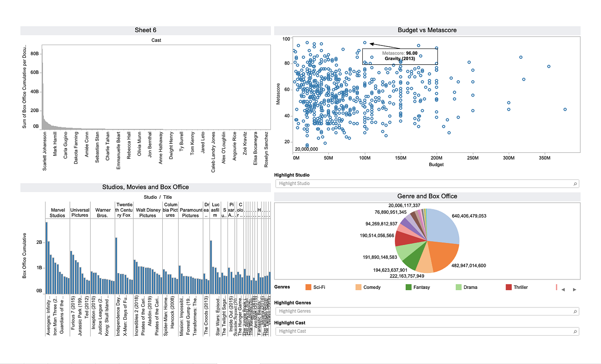Click the Gravity (2013) tooltip callout
The height and width of the screenshot is (364, 601).
[x=399, y=56]
